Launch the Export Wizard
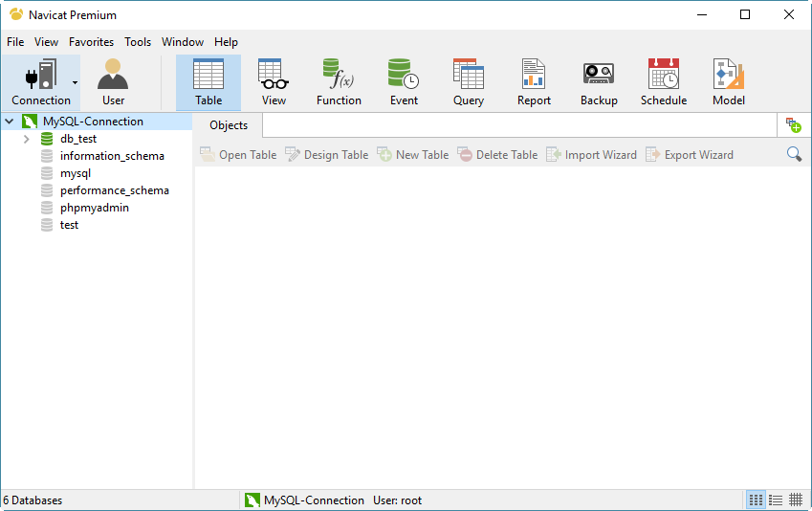The width and height of the screenshot is (812, 511). pos(690,154)
